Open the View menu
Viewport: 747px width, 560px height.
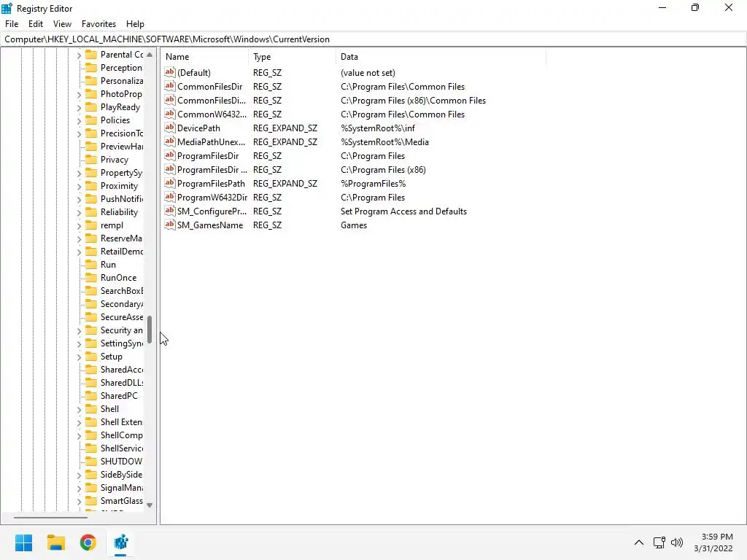[x=62, y=24]
